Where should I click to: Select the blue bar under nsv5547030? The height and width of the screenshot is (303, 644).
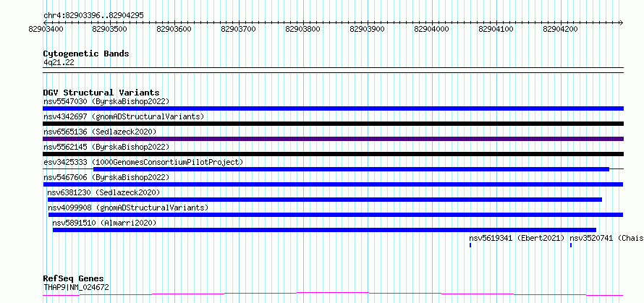[x=333, y=108]
